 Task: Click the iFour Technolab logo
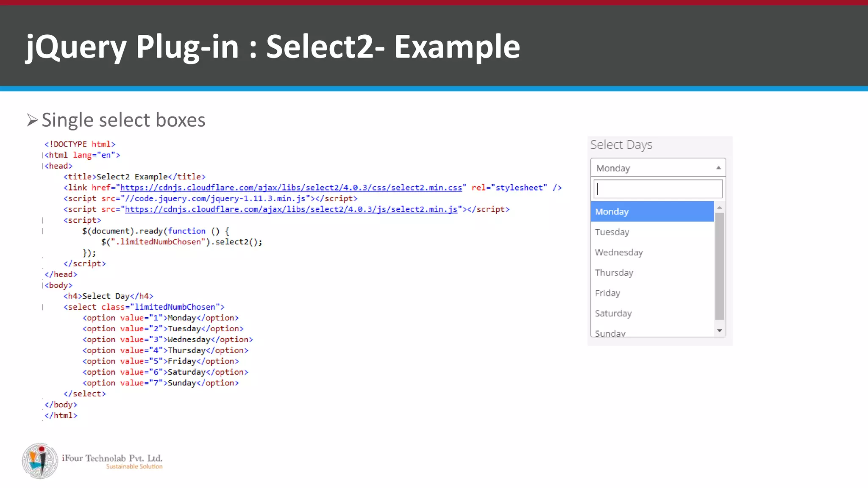(40, 461)
